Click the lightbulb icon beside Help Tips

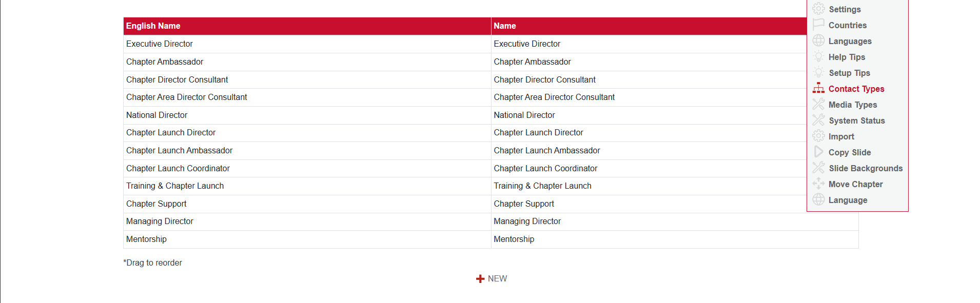point(818,57)
